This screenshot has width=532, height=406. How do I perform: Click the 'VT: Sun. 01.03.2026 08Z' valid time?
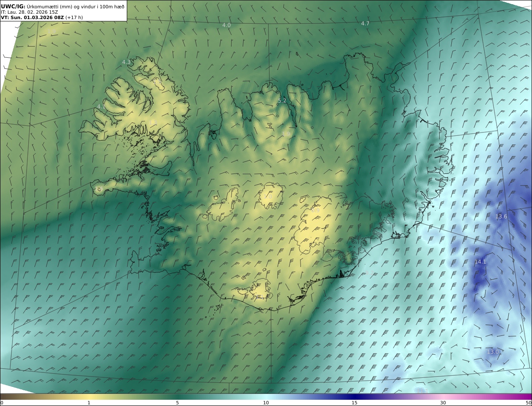point(32,17)
